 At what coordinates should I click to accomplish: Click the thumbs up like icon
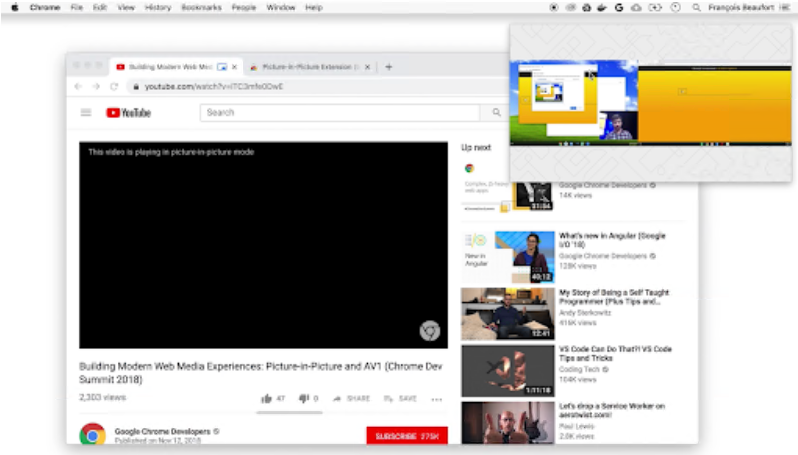coord(266,398)
